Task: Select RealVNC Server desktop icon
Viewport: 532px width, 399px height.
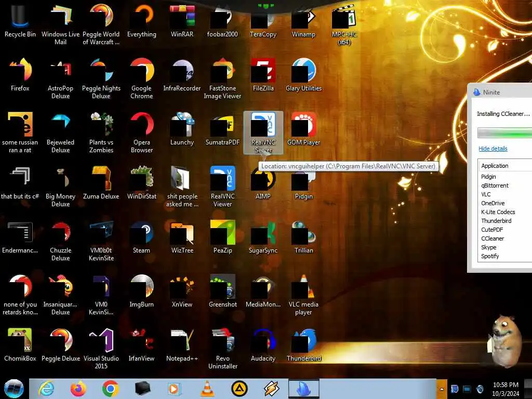Action: click(263, 132)
